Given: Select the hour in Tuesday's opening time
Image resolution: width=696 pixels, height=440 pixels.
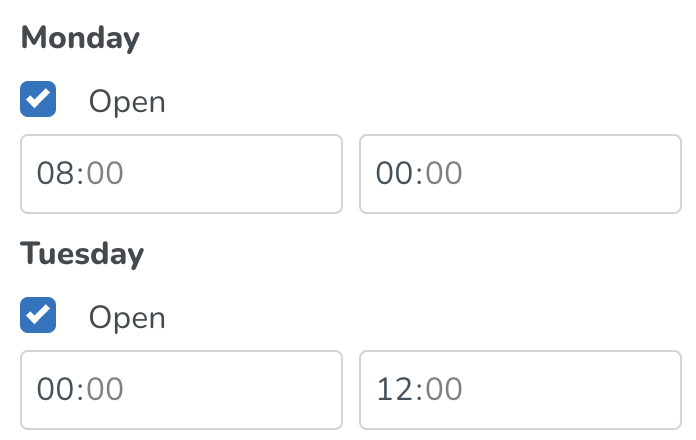Looking at the screenshot, I should 55,389.
